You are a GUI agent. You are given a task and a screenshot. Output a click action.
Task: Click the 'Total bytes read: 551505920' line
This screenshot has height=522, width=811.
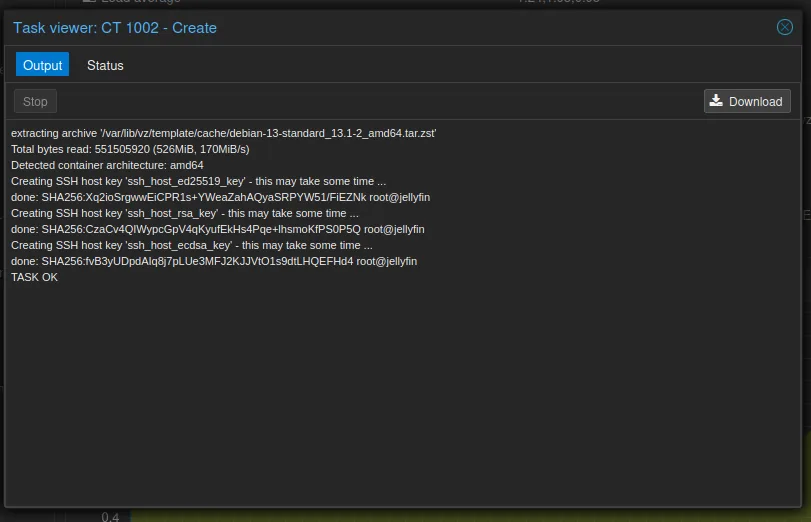(x=130, y=150)
